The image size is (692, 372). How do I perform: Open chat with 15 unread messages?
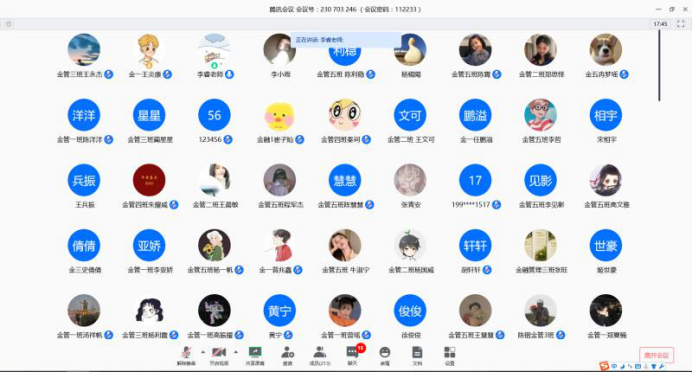[353, 356]
